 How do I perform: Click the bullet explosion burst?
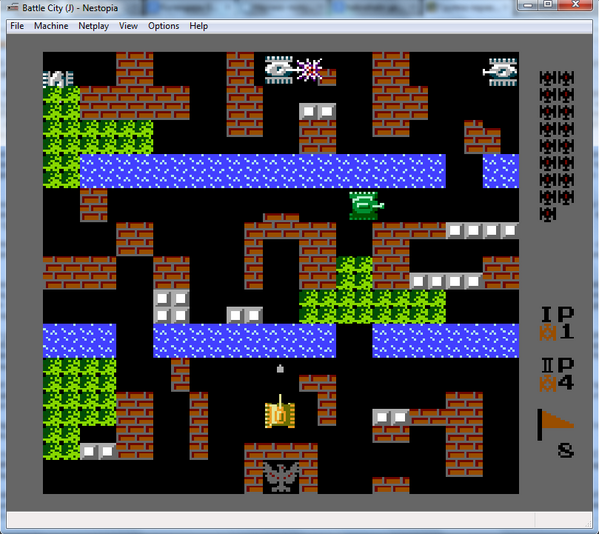pos(310,70)
